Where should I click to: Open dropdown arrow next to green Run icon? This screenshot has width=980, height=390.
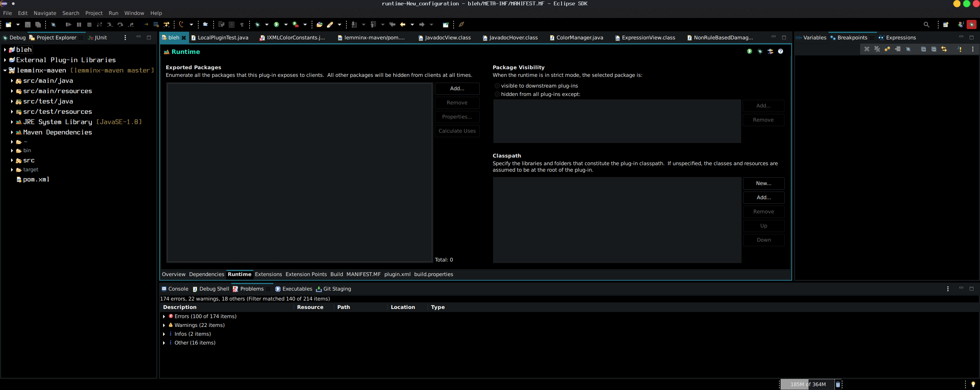286,24
